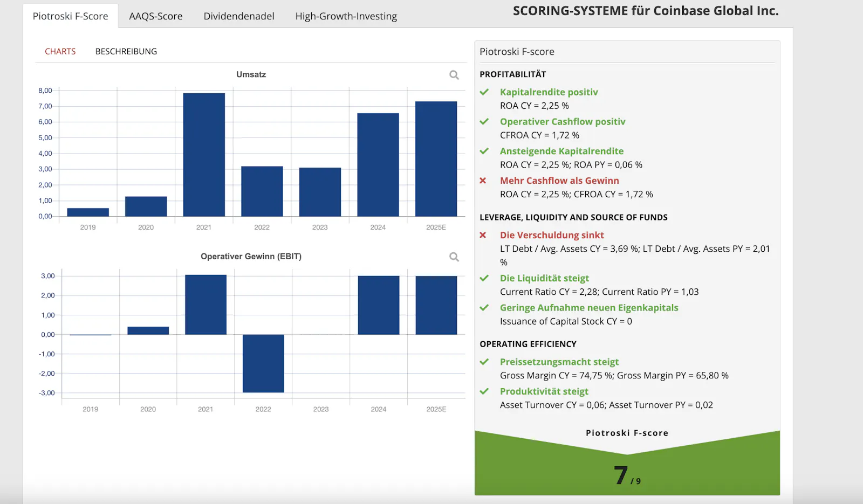Click the CFROA CY = 1,72 % value
Image resolution: width=863 pixels, height=504 pixels.
[539, 135]
